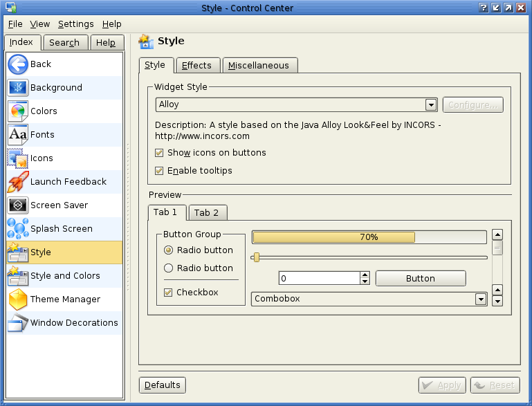Click the Control Center title bar icon
Screen dimensions: 532x406
click(11, 8)
